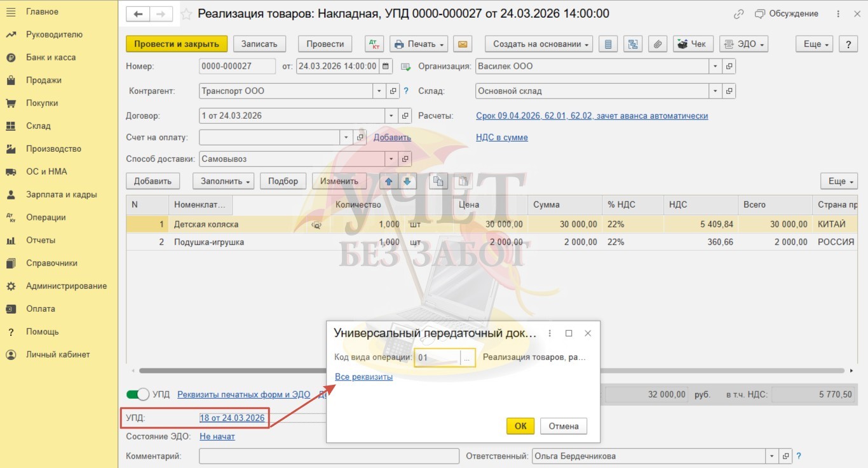Image resolution: width=868 pixels, height=468 pixels.
Task: Move row down with blue arrow
Action: pos(407,181)
